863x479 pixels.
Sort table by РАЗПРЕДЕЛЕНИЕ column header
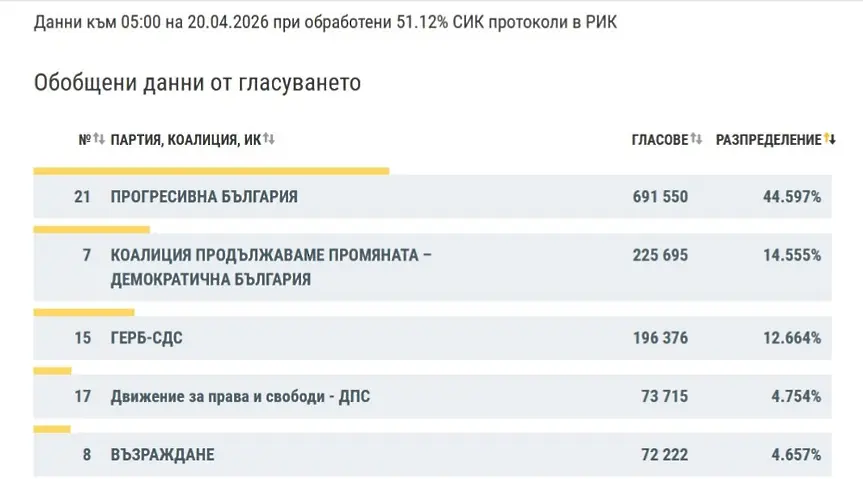[768, 140]
